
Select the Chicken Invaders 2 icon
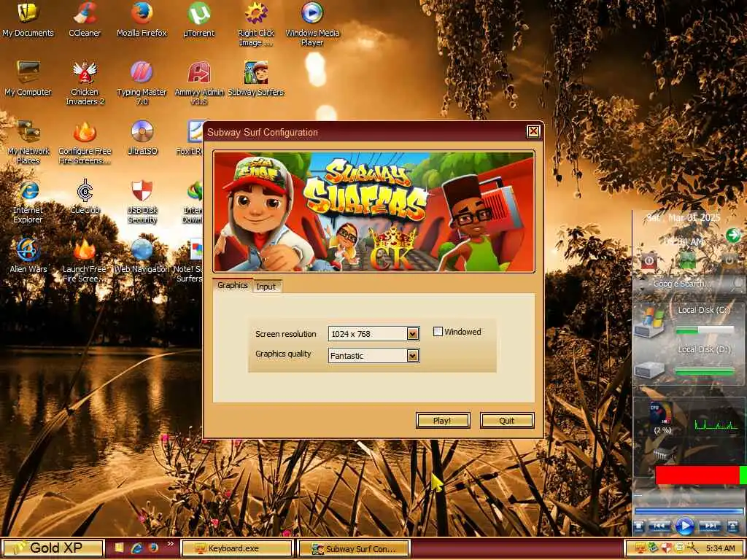pos(85,83)
